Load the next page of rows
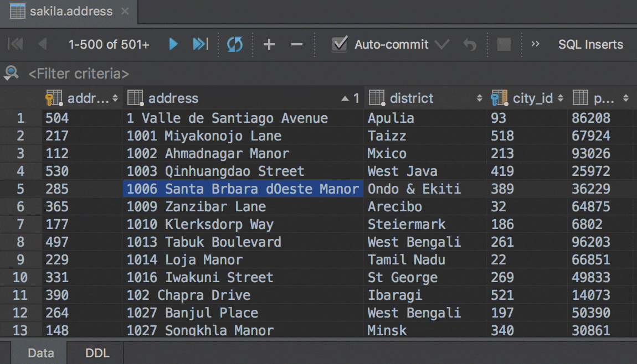The width and height of the screenshot is (637, 364). [x=173, y=44]
